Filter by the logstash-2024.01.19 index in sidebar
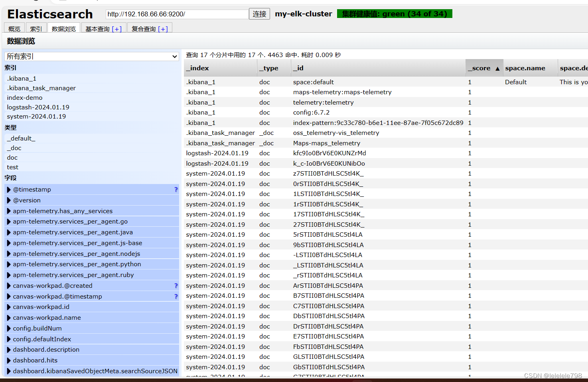Viewport: 588px width, 382px height. (92, 107)
